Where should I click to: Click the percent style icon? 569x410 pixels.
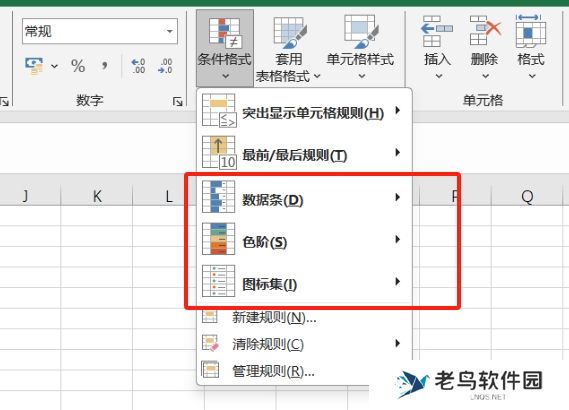78,66
